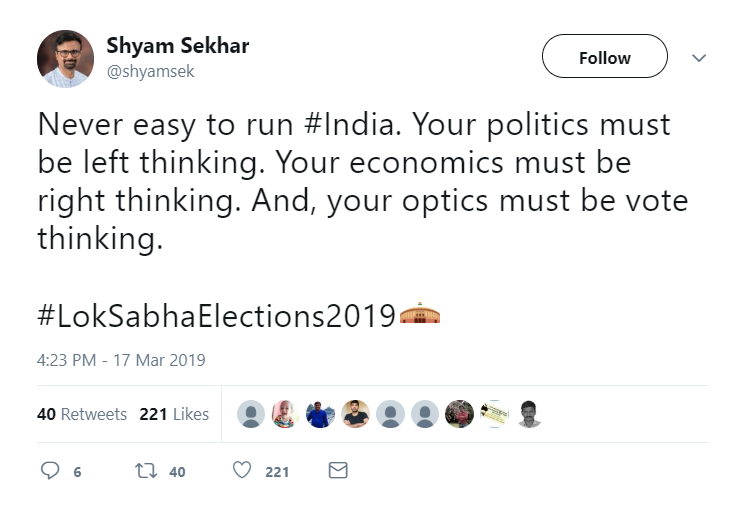Follow Shyam Sekhar

click(x=604, y=58)
